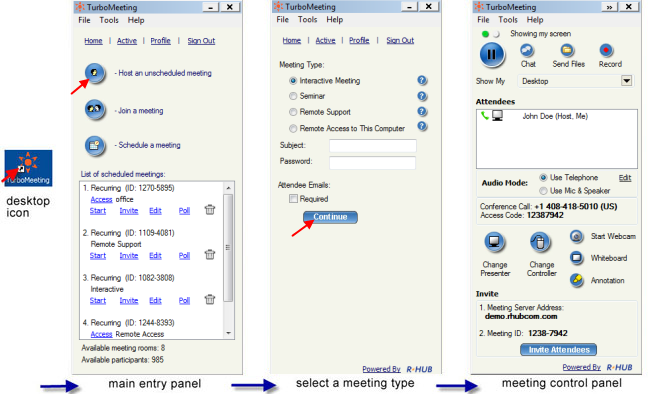Click Powered By link in control panel

(x=582, y=367)
